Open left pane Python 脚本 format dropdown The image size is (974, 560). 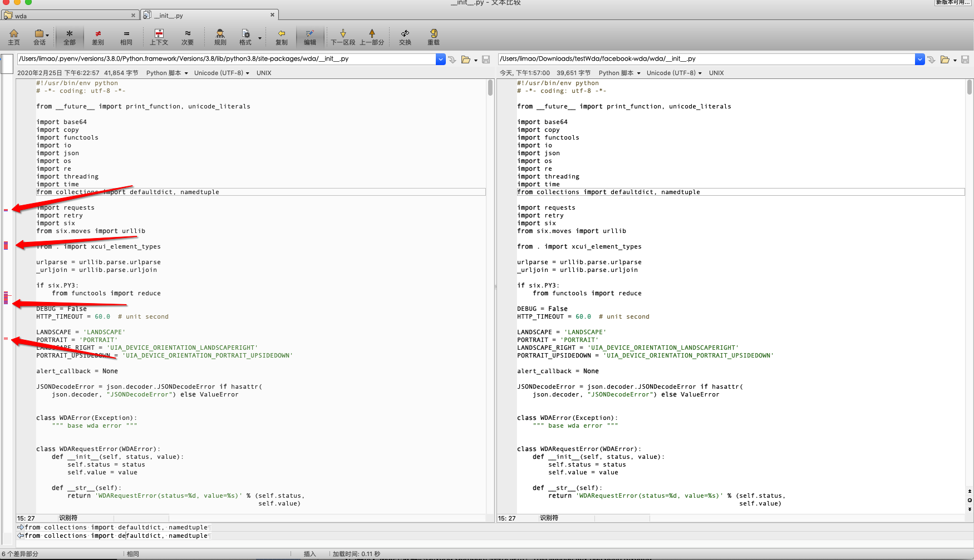pyautogui.click(x=167, y=73)
